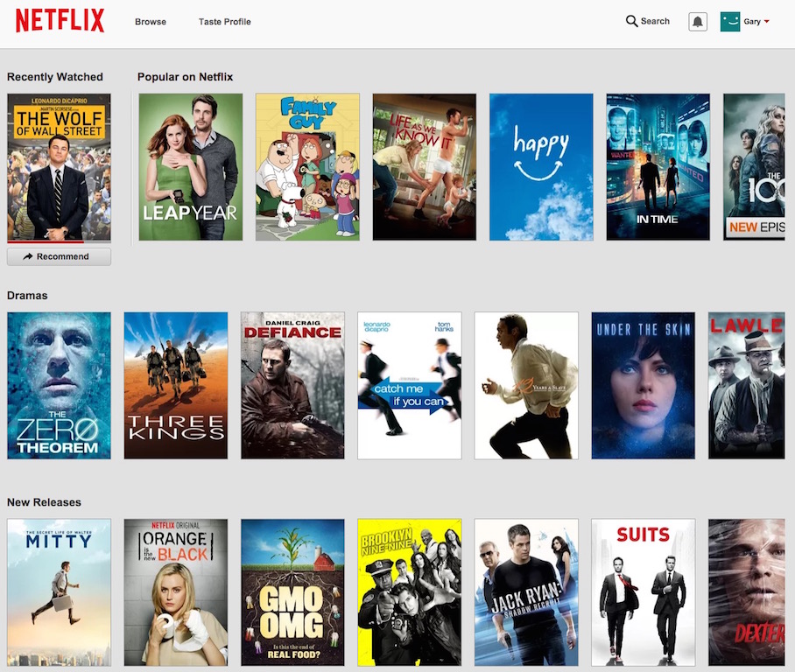Open the Orange Is the New Black poster
Screen dimensions: 795x672
(176, 592)
